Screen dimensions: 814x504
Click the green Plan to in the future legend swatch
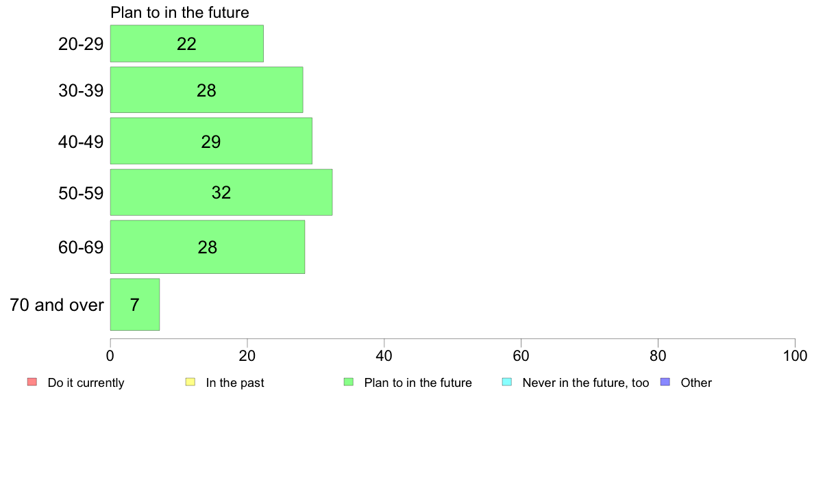point(349,382)
